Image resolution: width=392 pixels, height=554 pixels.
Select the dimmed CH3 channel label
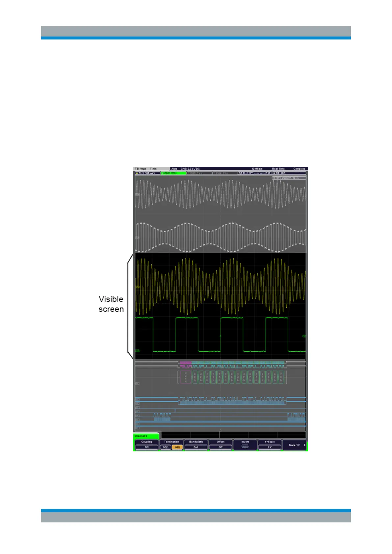199,173
